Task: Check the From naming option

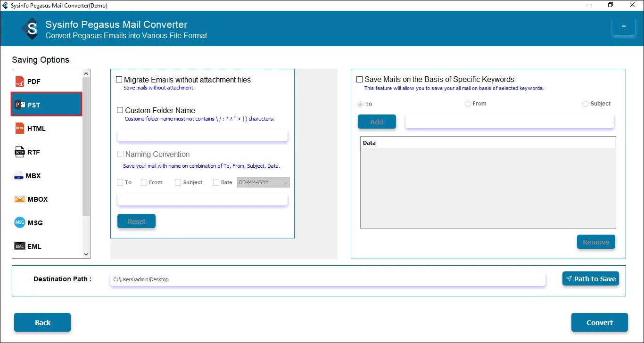Action: pos(144,182)
